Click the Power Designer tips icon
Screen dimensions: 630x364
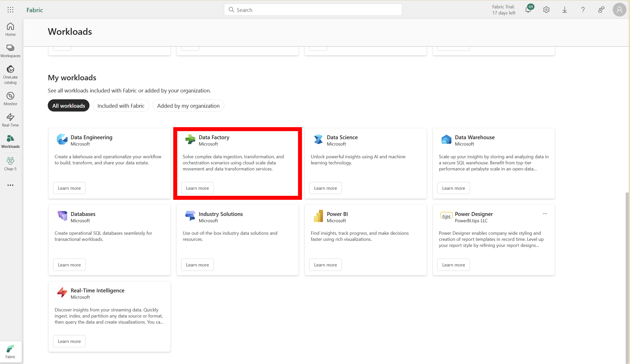(446, 216)
